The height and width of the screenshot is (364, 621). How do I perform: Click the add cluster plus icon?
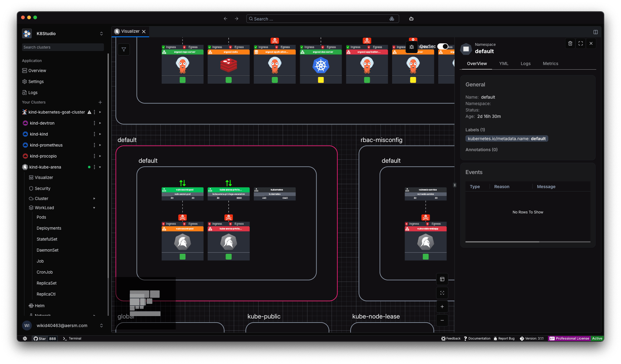[100, 102]
